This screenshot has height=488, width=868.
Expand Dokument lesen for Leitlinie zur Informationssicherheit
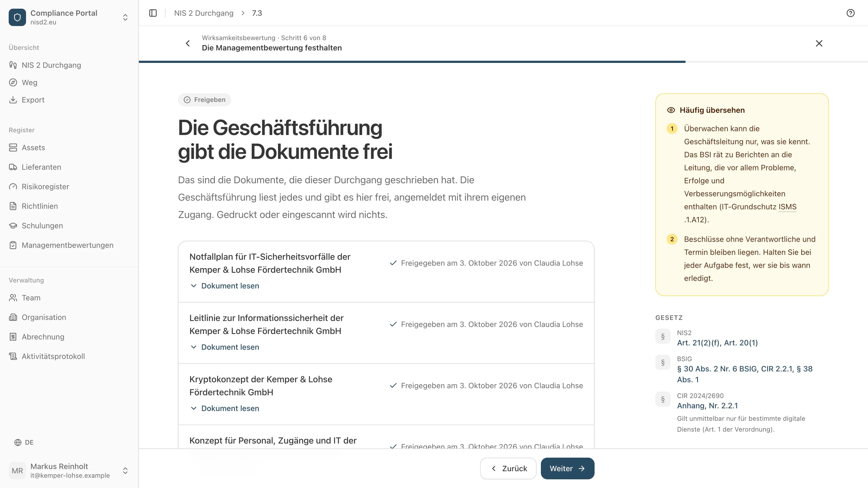coord(224,347)
